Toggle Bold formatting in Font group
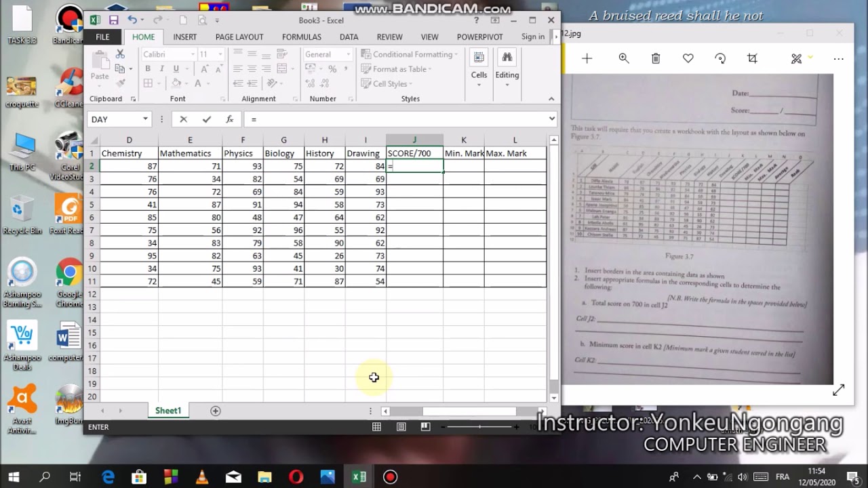Screen dimensions: 868x488 [148, 68]
